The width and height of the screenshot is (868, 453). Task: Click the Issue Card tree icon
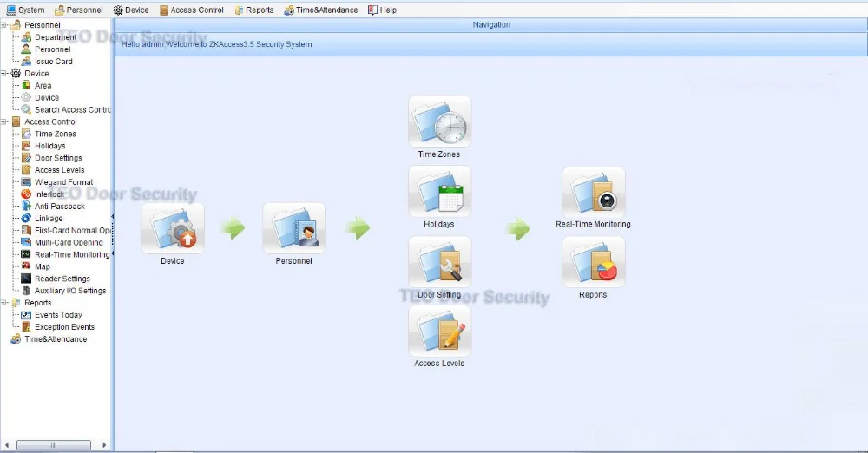point(26,62)
